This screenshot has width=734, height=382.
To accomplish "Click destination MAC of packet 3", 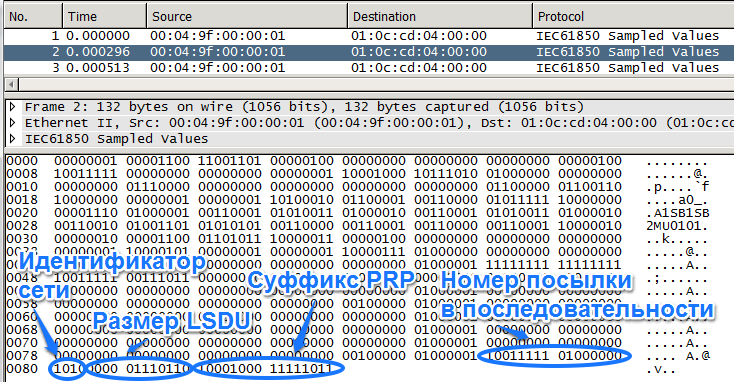I will click(x=419, y=68).
